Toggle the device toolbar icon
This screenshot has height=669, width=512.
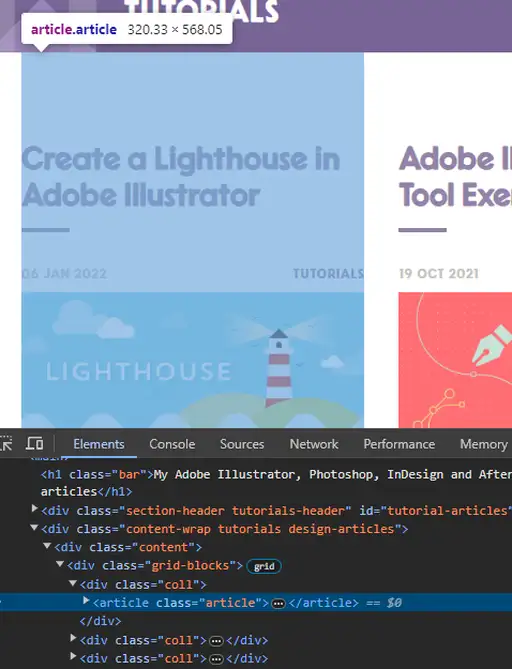34,444
